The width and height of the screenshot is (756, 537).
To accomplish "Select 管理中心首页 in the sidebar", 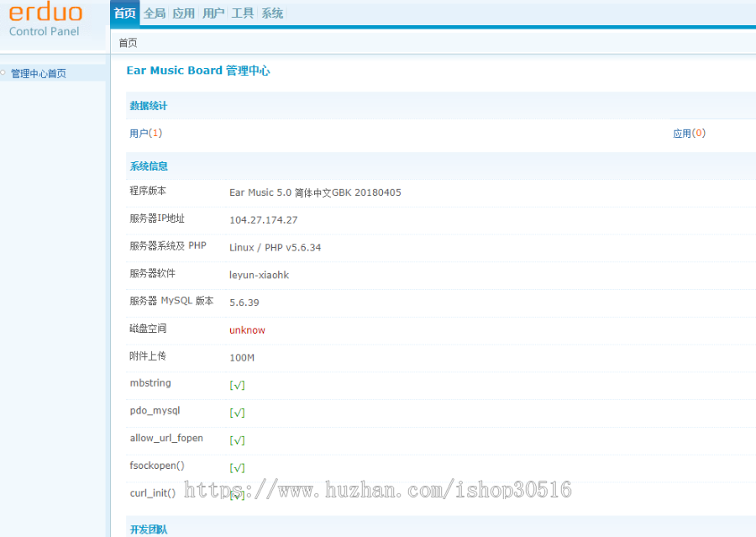I will point(39,73).
